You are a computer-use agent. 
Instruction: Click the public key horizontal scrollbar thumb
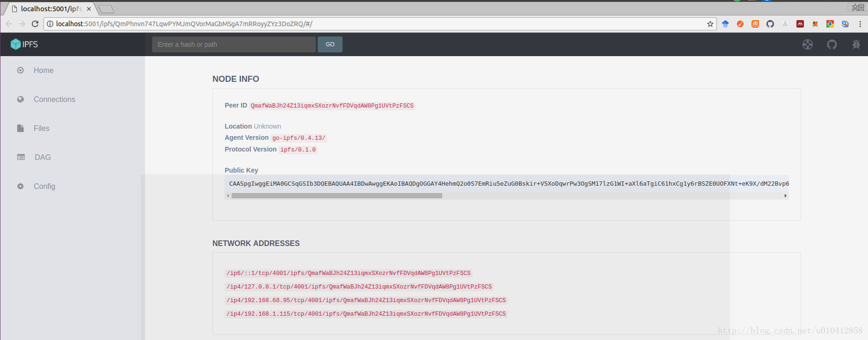337,196
